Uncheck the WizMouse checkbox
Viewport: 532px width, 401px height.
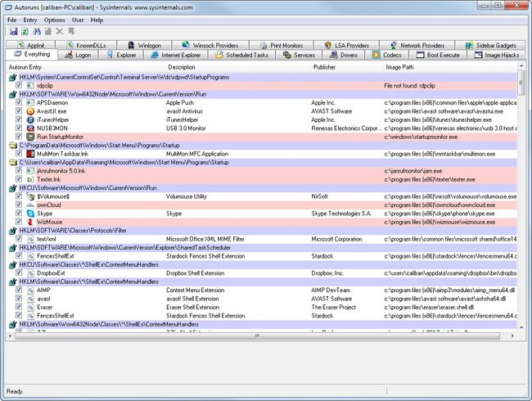(x=19, y=221)
